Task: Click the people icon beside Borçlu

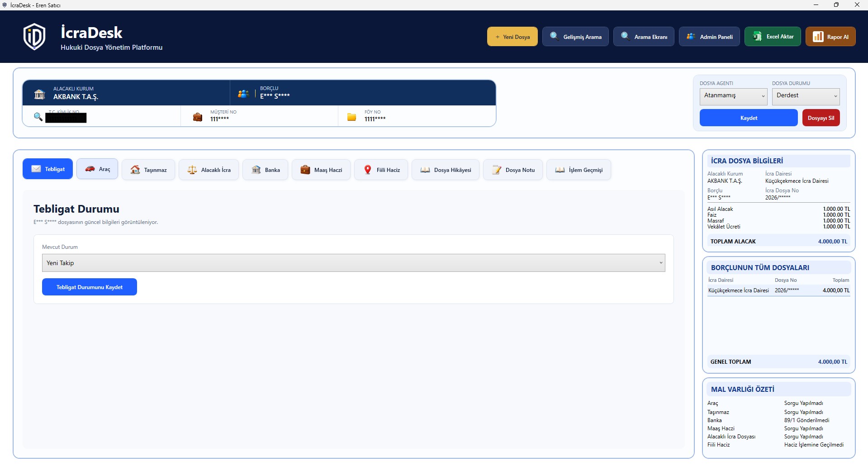Action: click(243, 94)
